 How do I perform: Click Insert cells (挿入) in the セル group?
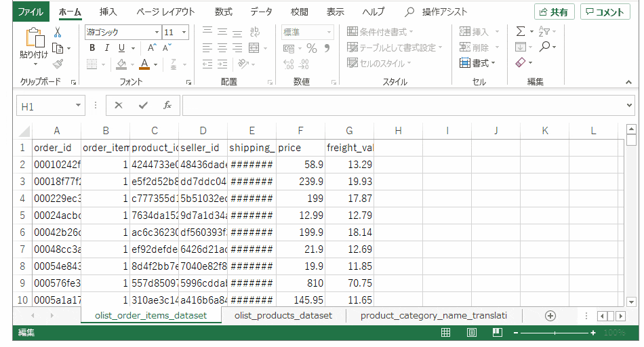[x=479, y=32]
